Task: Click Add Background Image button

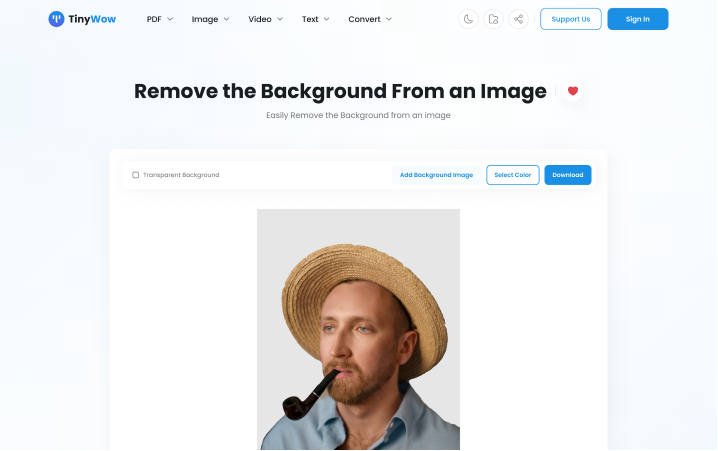Action: pos(436,175)
